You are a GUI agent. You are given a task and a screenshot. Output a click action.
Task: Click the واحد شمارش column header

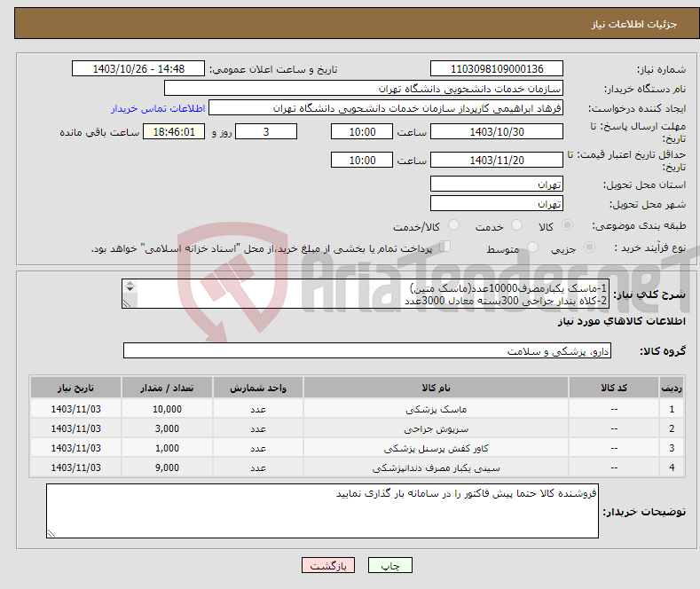coord(258,388)
